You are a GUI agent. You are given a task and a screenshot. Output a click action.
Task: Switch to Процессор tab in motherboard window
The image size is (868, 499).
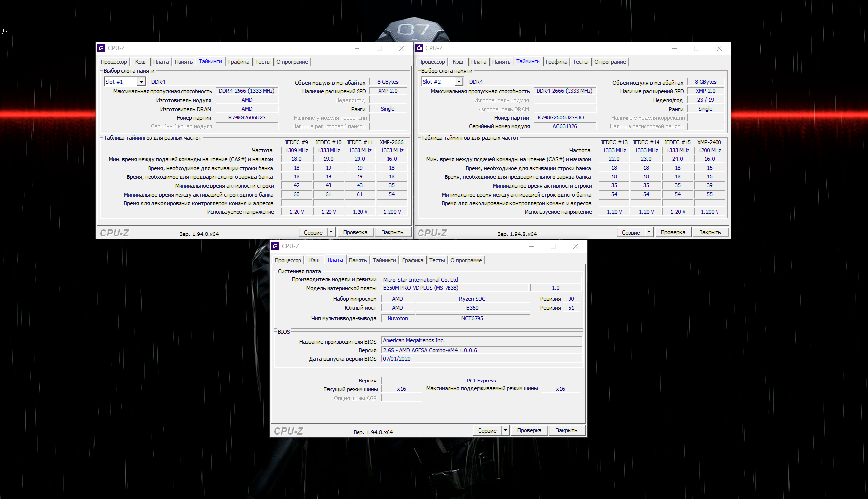(x=288, y=260)
